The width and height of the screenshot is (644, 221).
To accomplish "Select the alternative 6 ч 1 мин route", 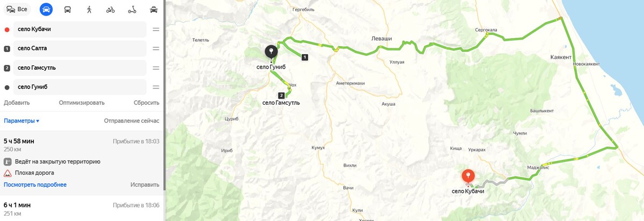I will coord(82,209).
